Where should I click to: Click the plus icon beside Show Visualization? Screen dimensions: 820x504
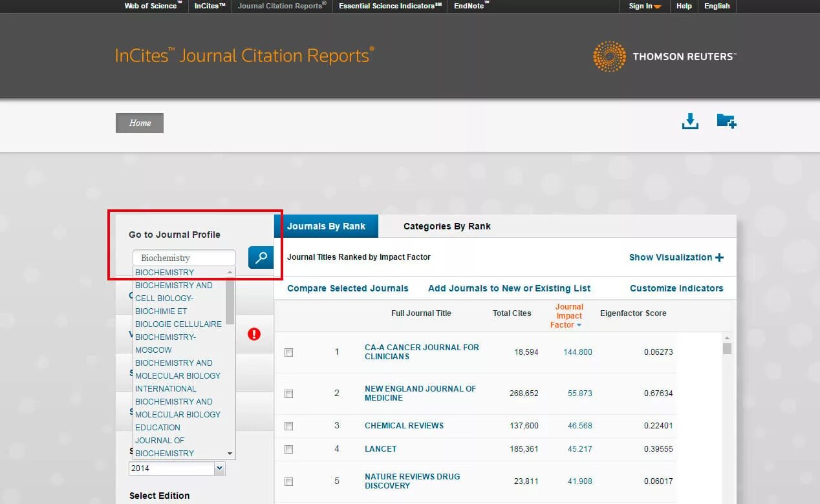point(719,257)
